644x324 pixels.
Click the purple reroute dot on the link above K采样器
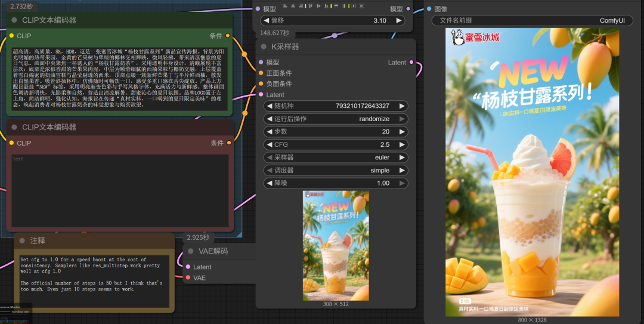tap(335, 36)
